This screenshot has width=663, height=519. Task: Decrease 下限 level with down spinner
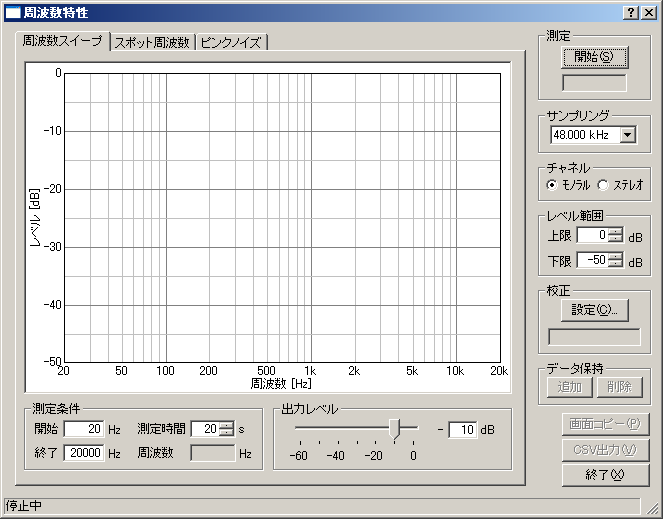(x=616, y=263)
